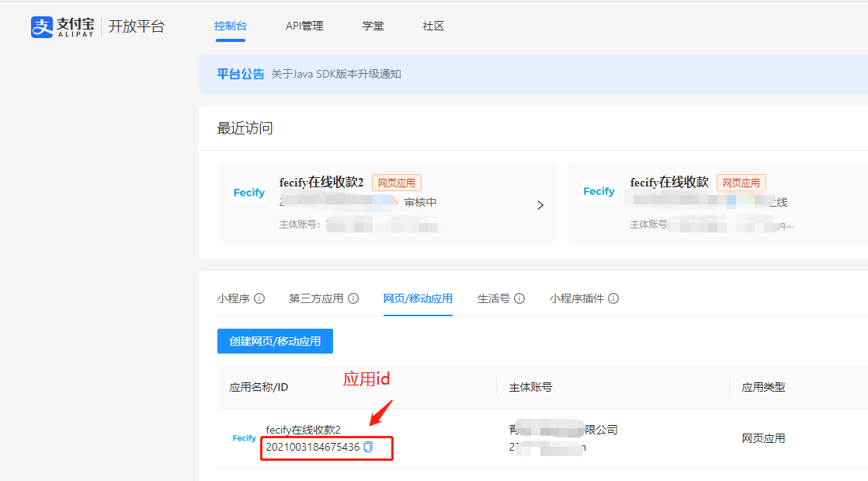Switch to the 小程序 tab
This screenshot has height=481, width=868.
point(234,298)
